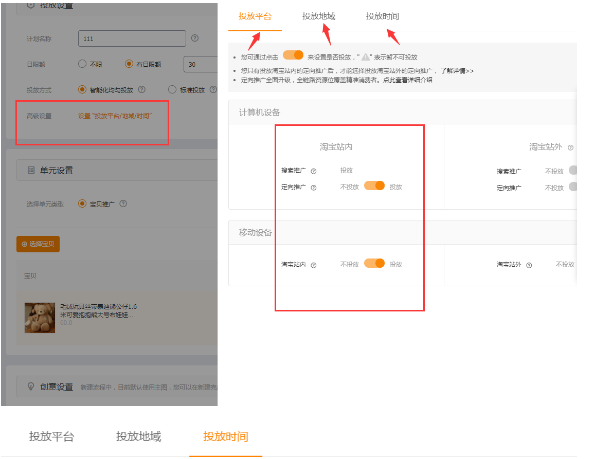Select the 标准投放 radio button

tap(172, 90)
